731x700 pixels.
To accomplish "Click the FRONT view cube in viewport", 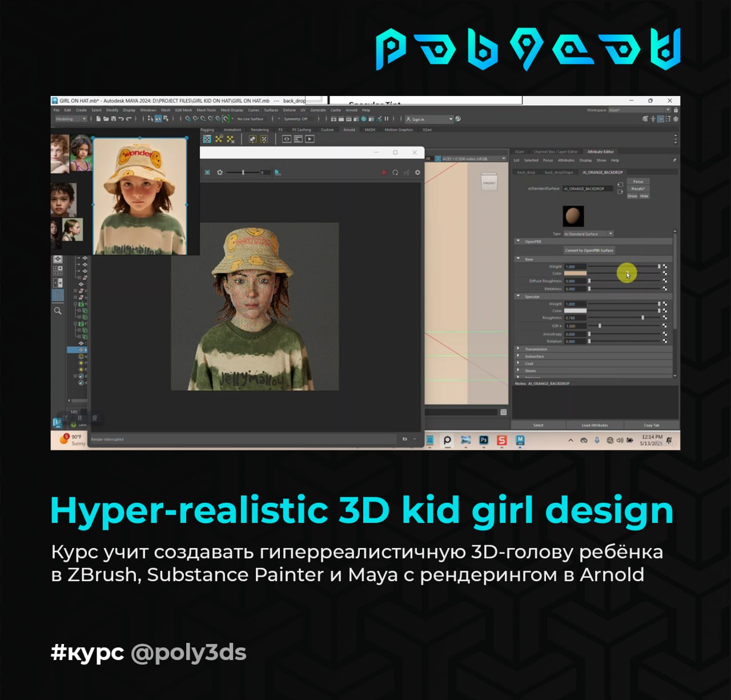I will click(x=489, y=183).
